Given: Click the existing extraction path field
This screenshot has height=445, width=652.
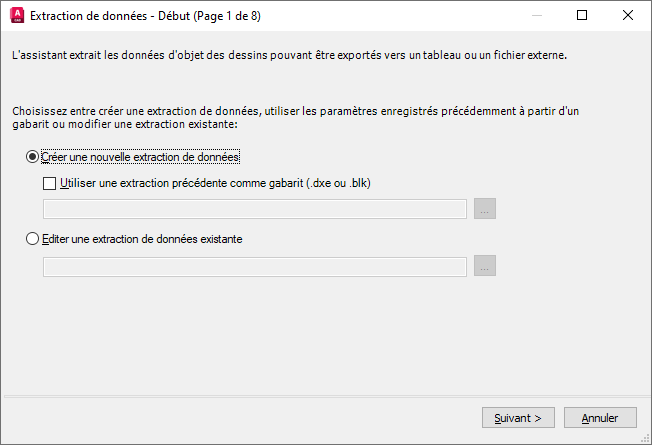Looking at the screenshot, I should [255, 266].
